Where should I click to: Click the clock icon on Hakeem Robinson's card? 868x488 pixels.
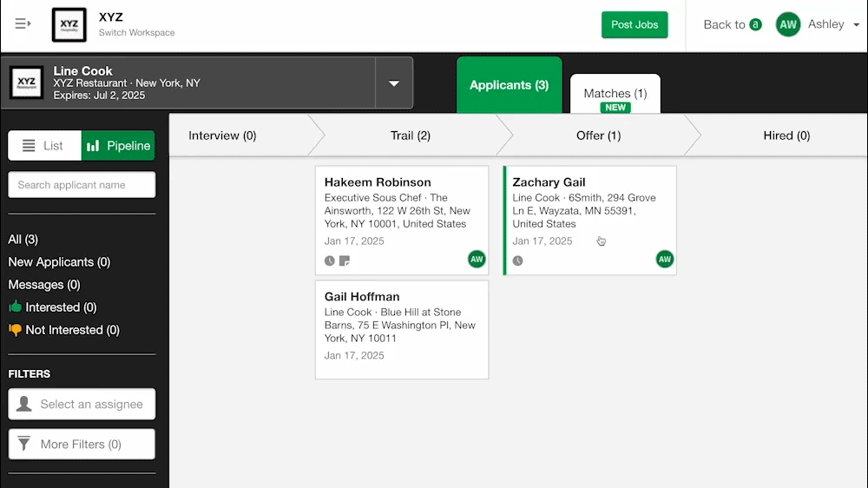tap(330, 260)
